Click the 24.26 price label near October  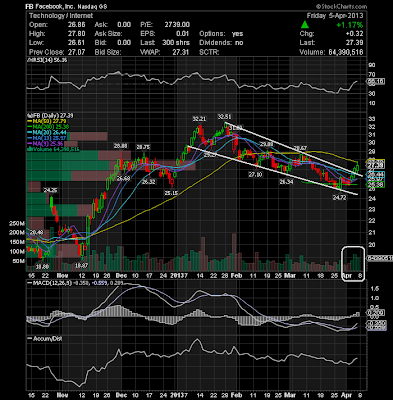pyautogui.click(x=50, y=190)
